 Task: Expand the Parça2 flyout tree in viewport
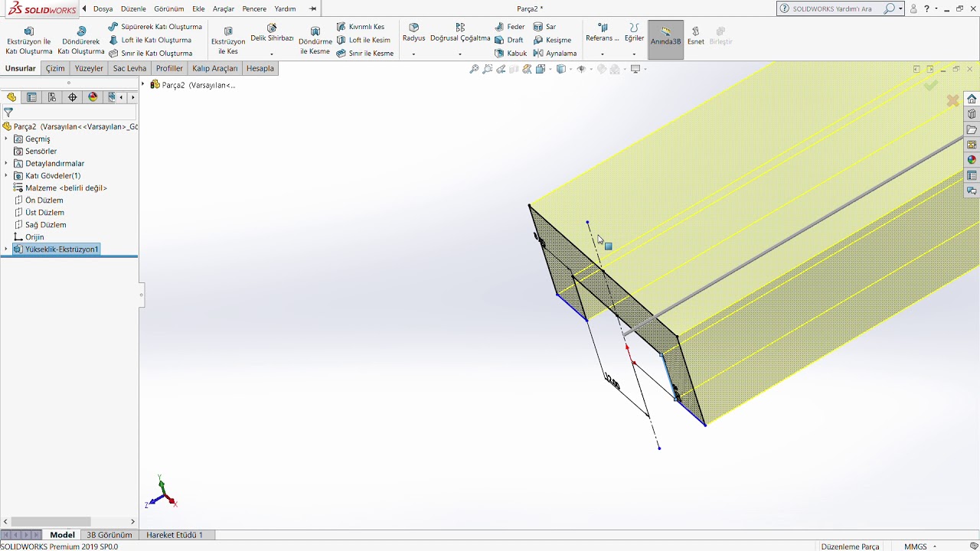pos(143,85)
